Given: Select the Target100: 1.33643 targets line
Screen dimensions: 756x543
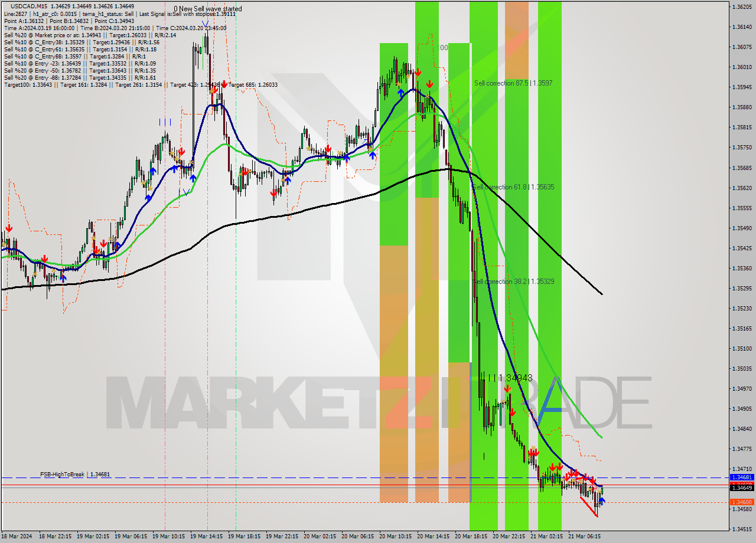Looking at the screenshot, I should pos(141,85).
